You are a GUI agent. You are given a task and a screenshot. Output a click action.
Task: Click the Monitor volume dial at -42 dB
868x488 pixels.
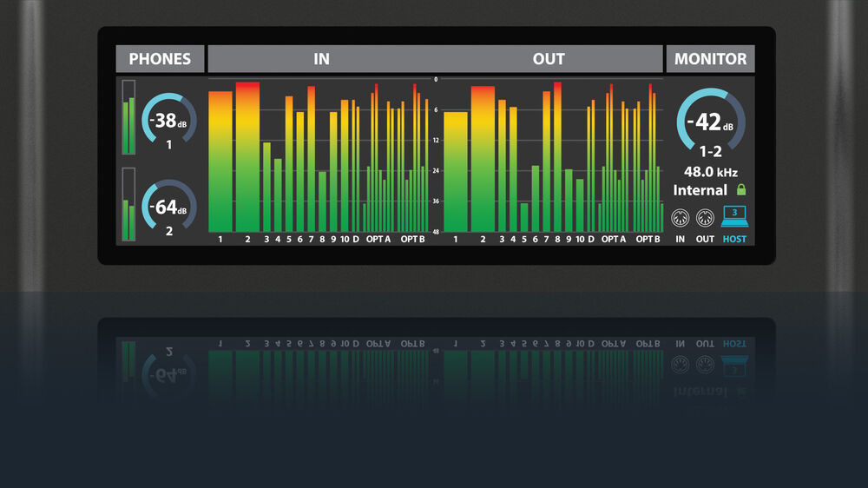(x=710, y=122)
